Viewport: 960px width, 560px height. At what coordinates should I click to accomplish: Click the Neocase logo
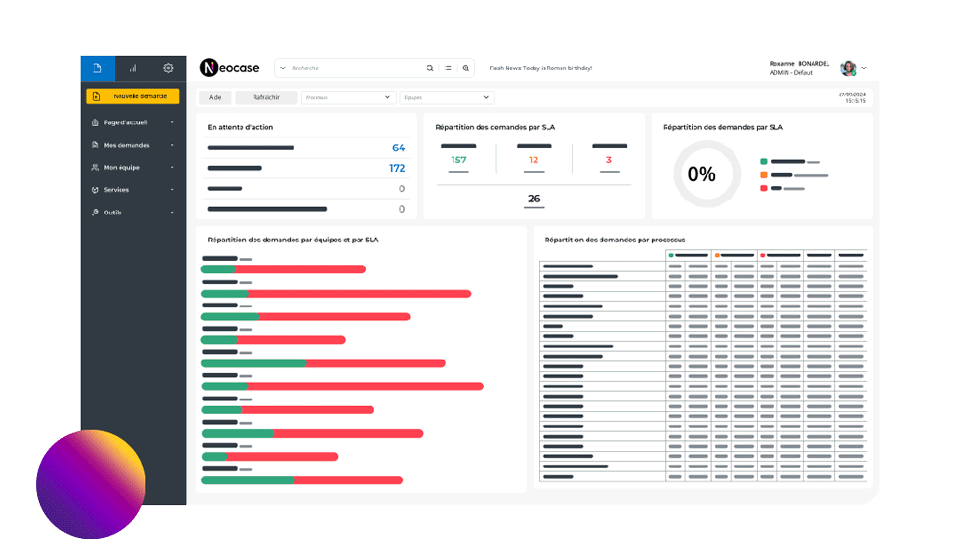[x=230, y=67]
